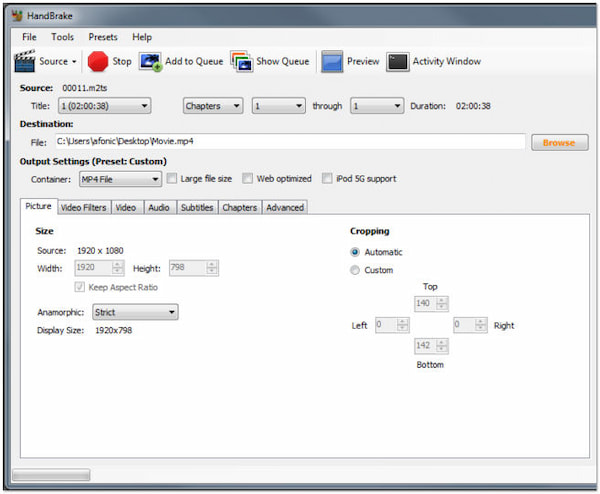Enable Web optimized checkbox
Image resolution: width=600 pixels, height=494 pixels.
click(x=248, y=178)
